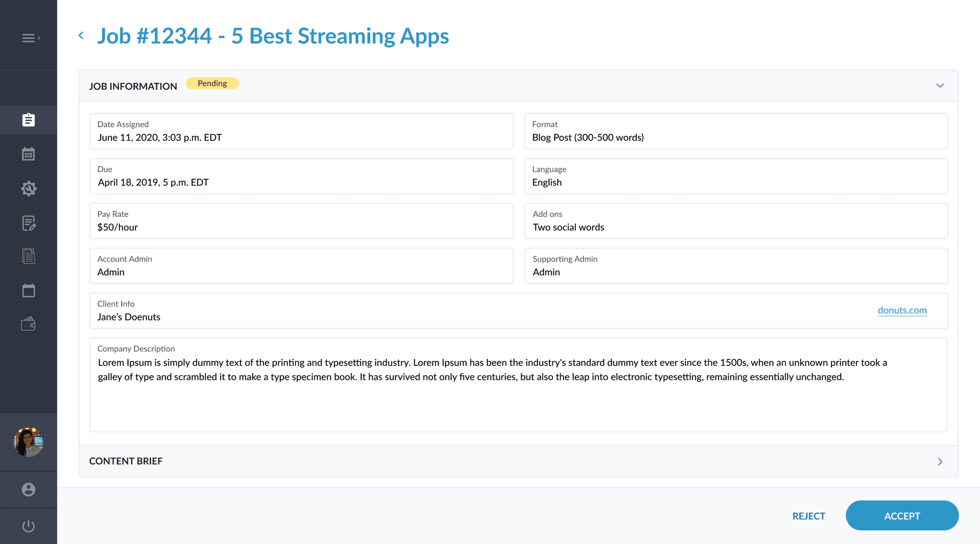
Task: Open the blank calendar icon in sidebar
Action: 28,290
